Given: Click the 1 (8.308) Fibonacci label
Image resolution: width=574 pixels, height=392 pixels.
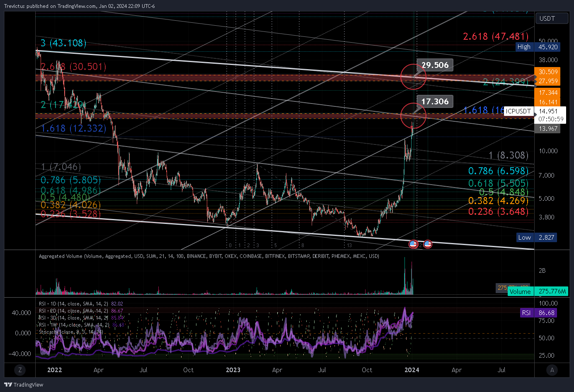Looking at the screenshot, I should [x=509, y=155].
